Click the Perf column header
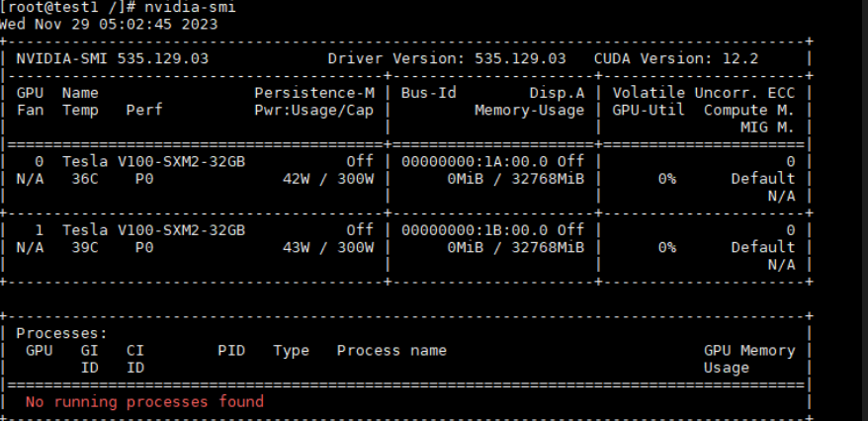 144,110
